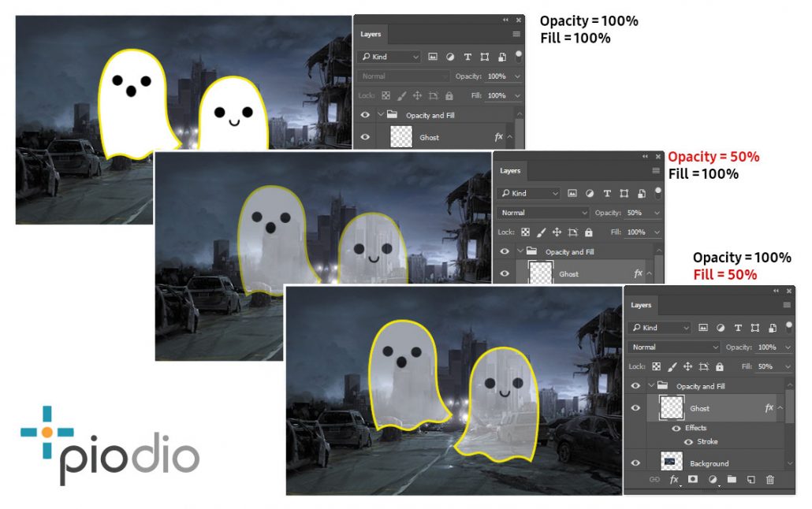Collapse bottom Layers panel with double arrows
Viewport: 812px width, 509px height.
tap(776, 291)
